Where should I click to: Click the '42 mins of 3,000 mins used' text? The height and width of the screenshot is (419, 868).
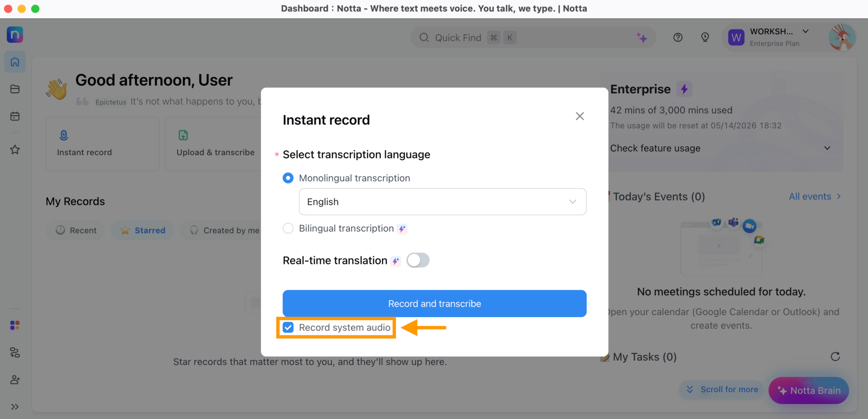click(671, 110)
